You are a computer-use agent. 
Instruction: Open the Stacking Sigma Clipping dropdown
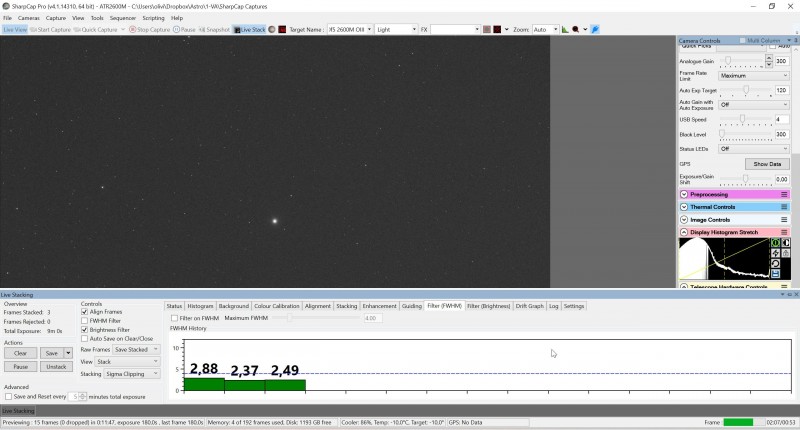(x=132, y=374)
